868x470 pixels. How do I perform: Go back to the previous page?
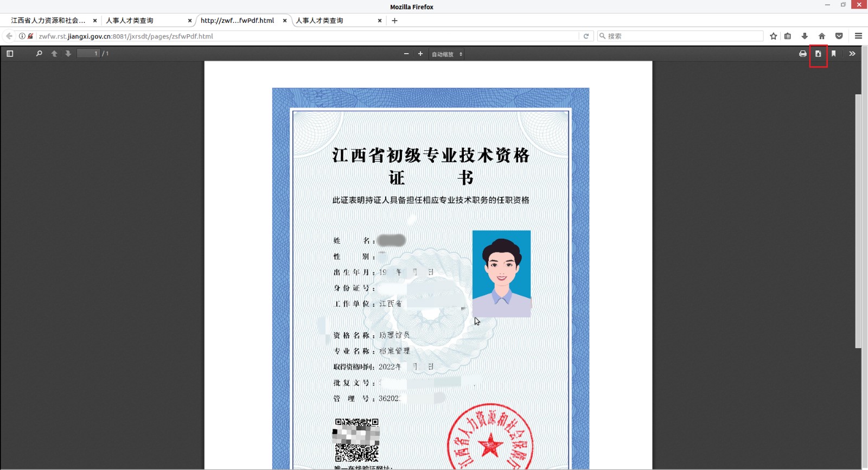[9, 36]
